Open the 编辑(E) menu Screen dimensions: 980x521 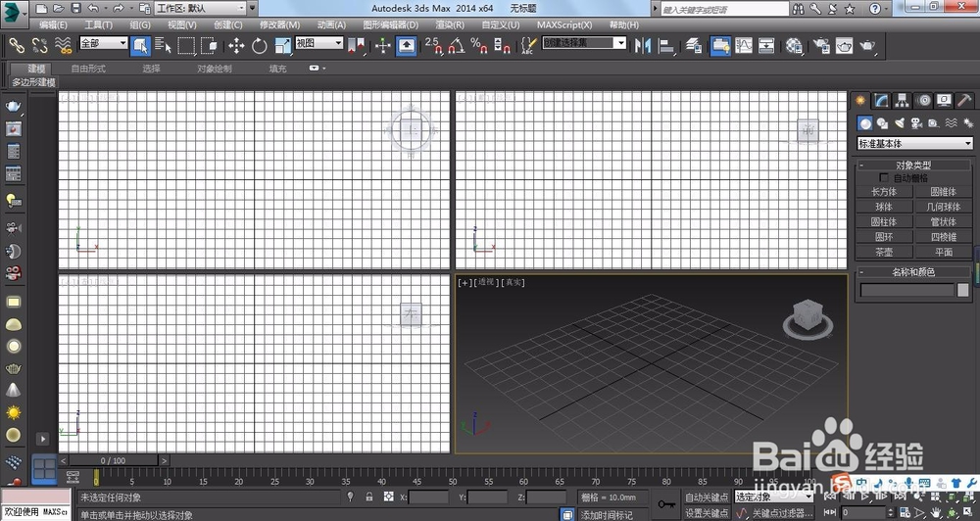coord(53,25)
